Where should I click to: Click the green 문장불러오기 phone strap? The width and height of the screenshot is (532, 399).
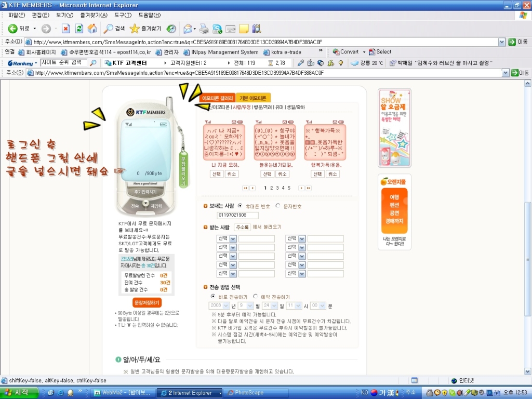[183, 170]
